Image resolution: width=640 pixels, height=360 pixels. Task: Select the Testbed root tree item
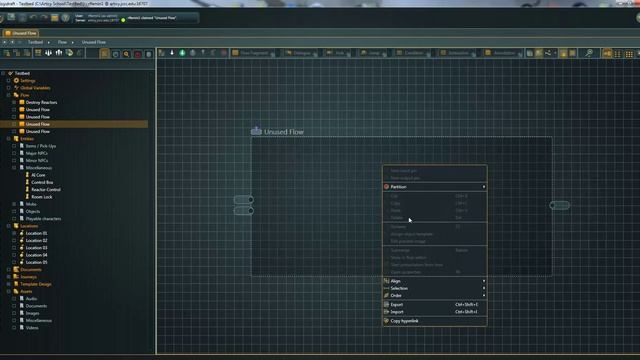point(22,73)
